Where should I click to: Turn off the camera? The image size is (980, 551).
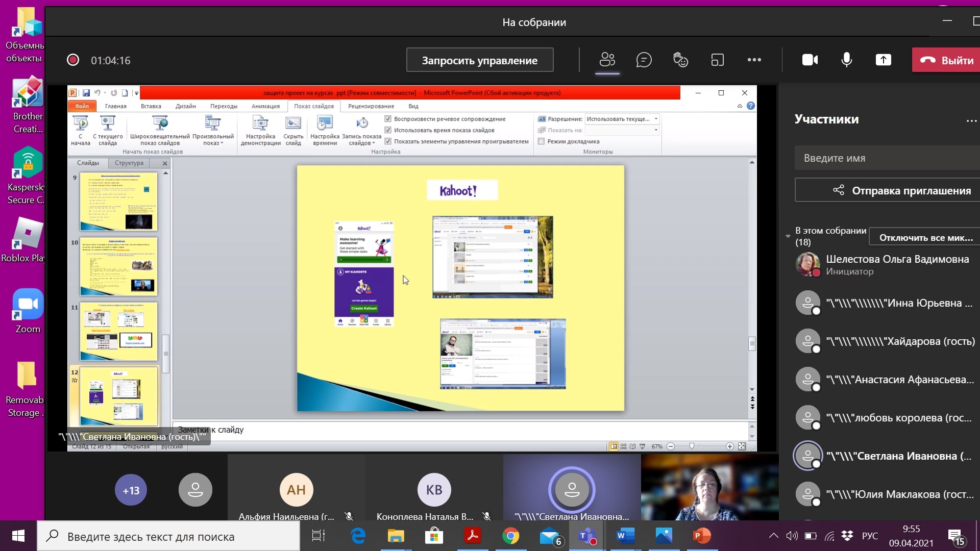click(x=810, y=60)
